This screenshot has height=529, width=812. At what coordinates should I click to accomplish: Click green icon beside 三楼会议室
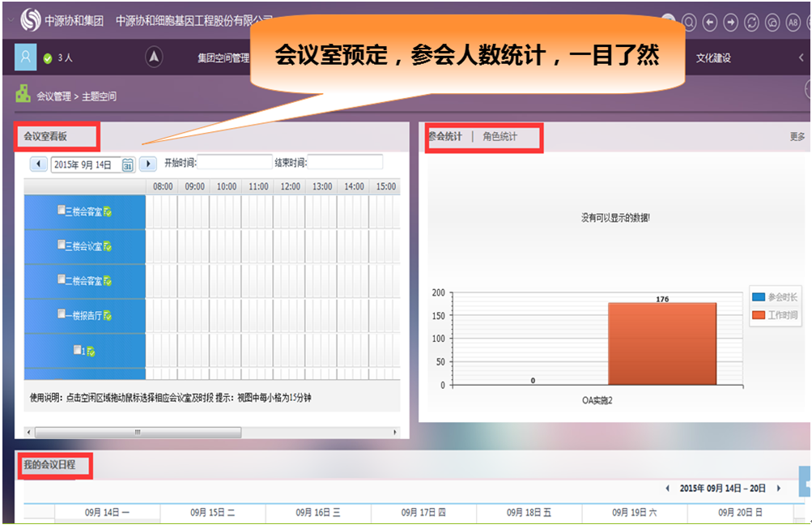108,246
